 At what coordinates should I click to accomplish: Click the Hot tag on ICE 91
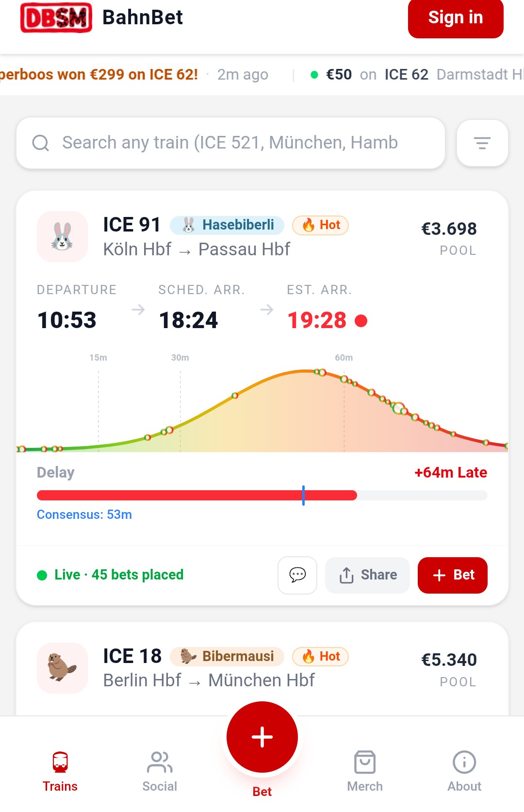pyautogui.click(x=320, y=225)
